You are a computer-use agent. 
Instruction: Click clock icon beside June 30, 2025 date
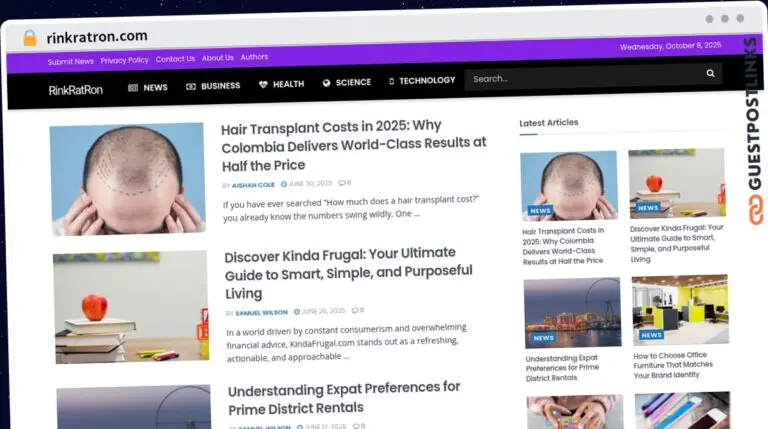[284, 184]
